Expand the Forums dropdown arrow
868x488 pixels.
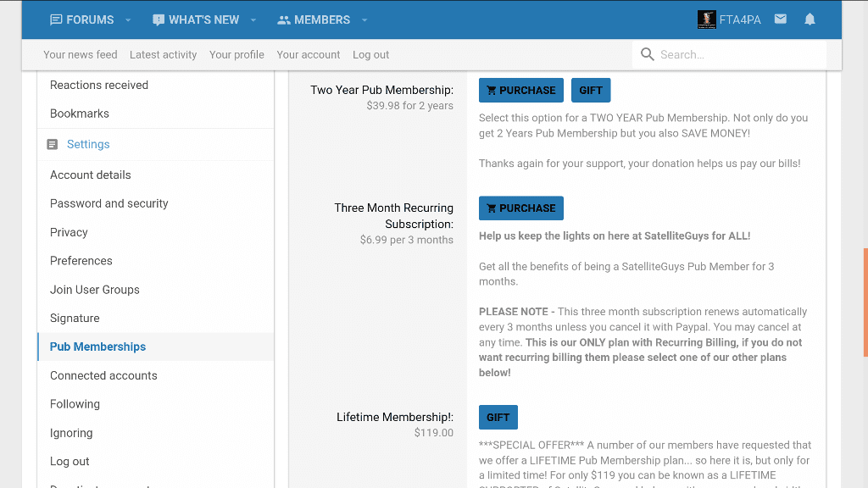coord(128,20)
